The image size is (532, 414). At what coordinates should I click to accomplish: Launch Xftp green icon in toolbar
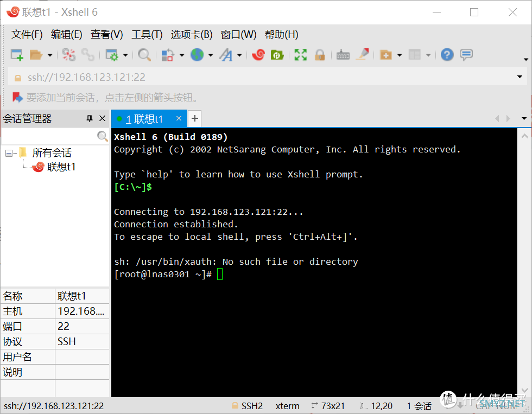pyautogui.click(x=277, y=55)
